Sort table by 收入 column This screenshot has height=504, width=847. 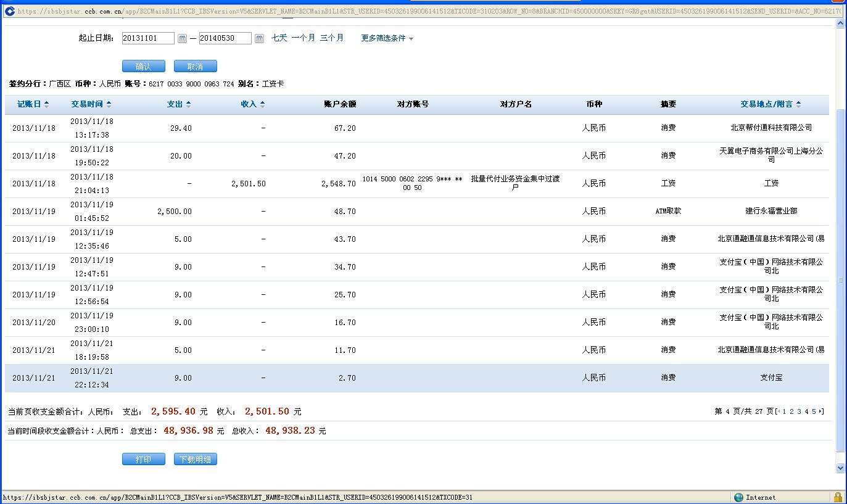(x=252, y=104)
